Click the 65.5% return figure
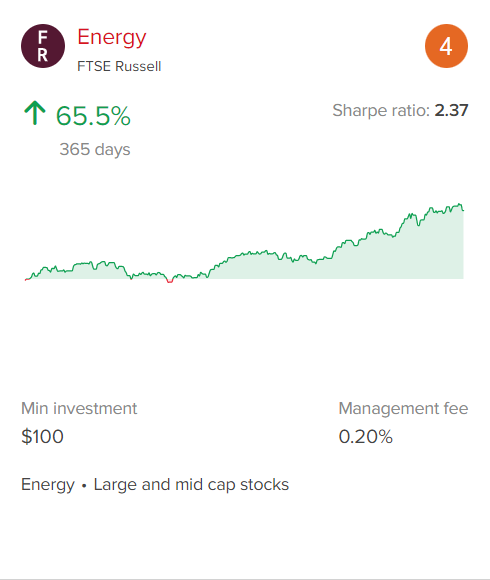 pos(93,116)
